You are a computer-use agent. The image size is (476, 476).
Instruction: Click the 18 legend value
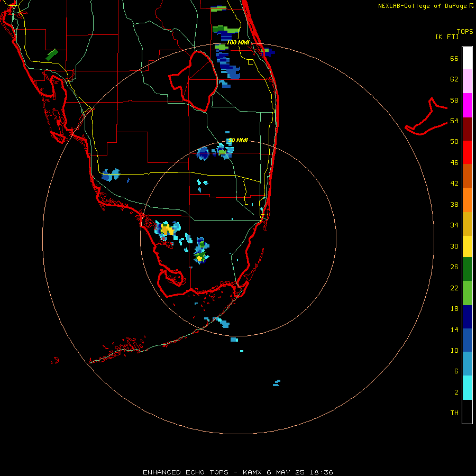click(x=454, y=309)
